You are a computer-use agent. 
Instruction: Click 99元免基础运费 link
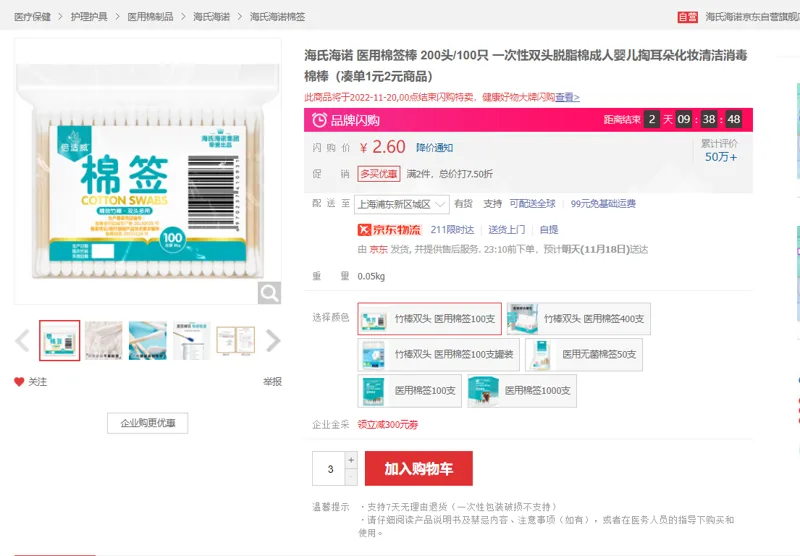pyautogui.click(x=603, y=204)
